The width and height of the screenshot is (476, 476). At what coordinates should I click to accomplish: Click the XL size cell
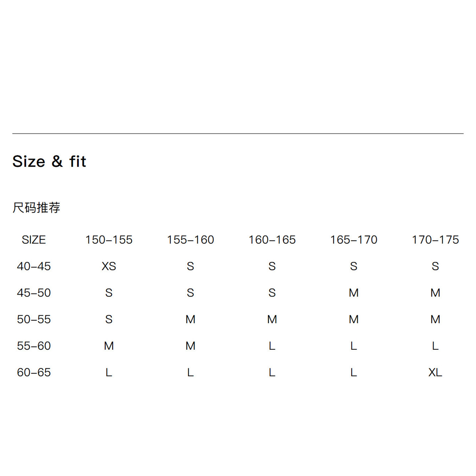(435, 373)
